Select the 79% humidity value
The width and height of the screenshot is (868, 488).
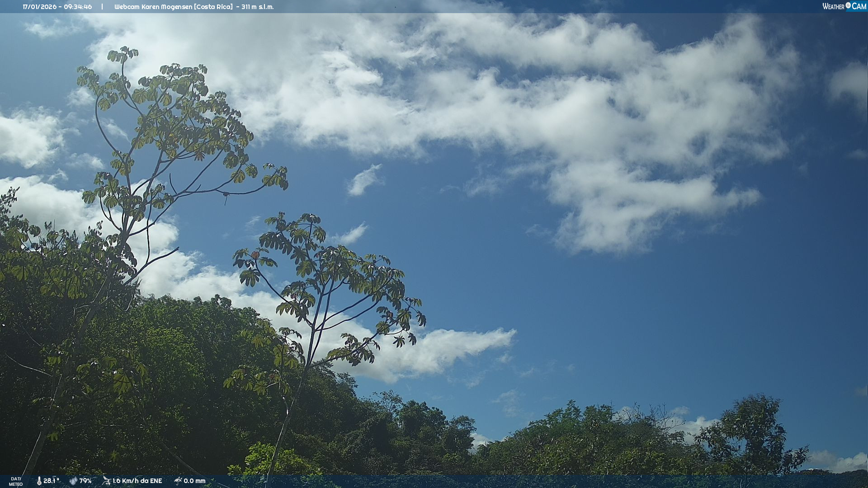85,481
